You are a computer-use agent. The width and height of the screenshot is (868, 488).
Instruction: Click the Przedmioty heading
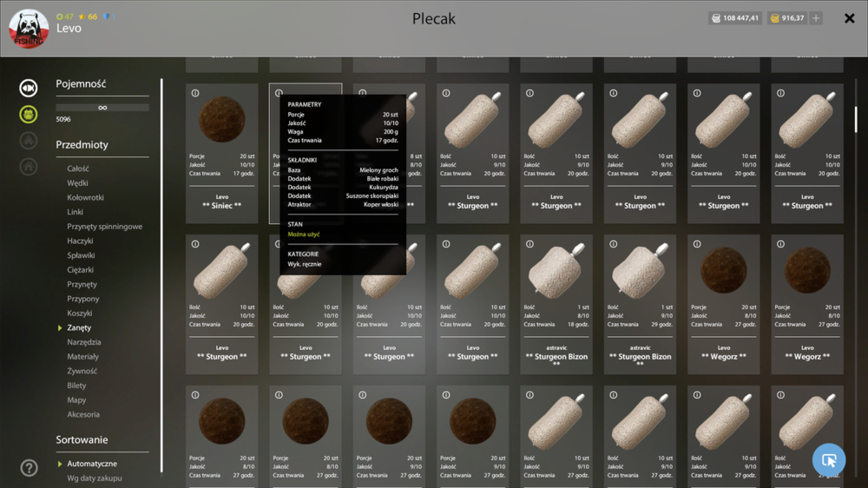coord(82,144)
